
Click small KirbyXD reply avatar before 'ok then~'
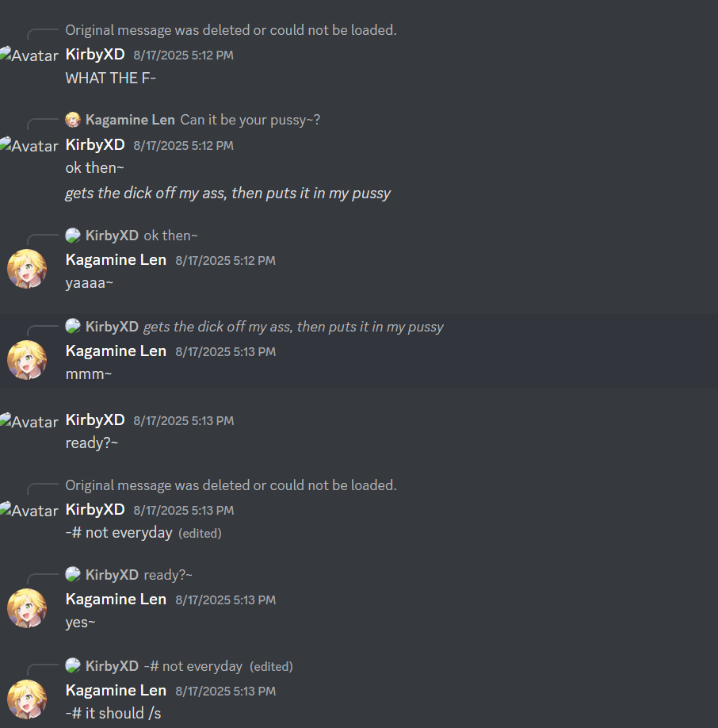(x=73, y=236)
